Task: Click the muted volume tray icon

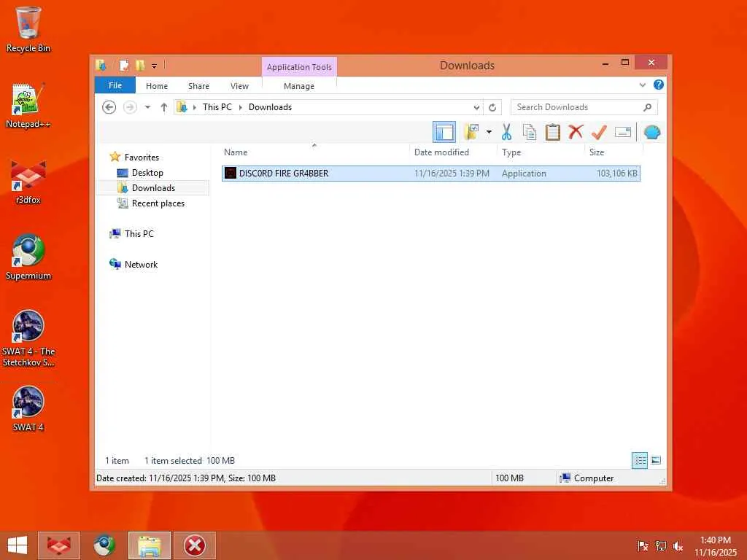Action: [x=678, y=545]
